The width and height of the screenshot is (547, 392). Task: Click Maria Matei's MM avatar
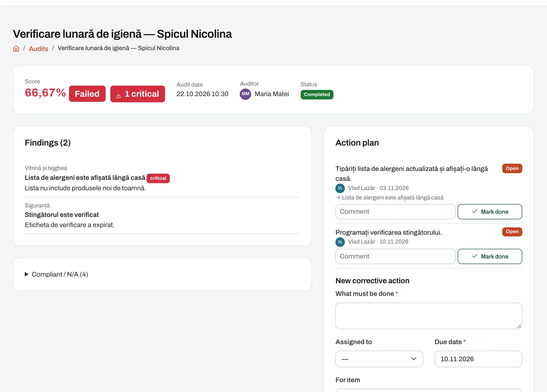(x=245, y=94)
